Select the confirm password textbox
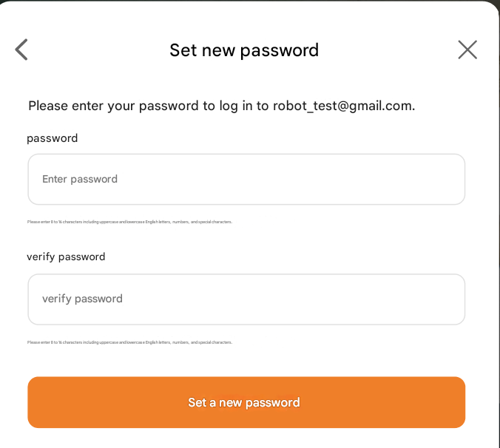 246,299
